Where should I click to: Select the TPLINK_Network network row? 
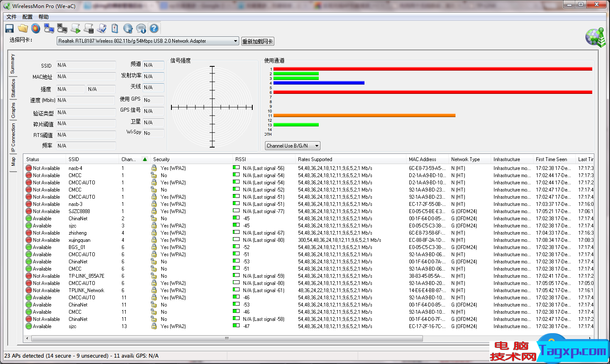point(309,290)
